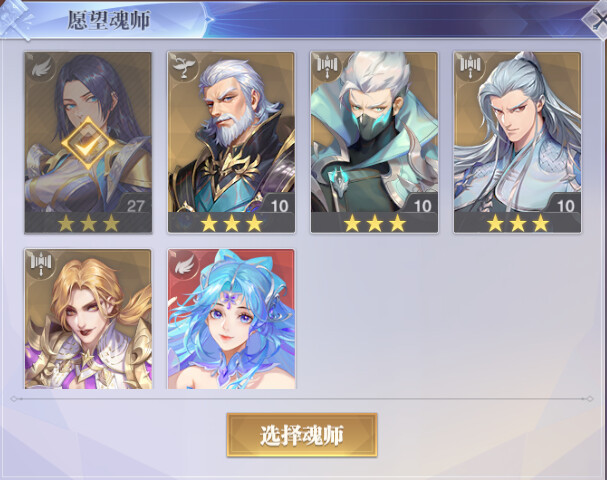Click the wing icon on the blue-haired girl card
This screenshot has height=480, width=607.
(x=184, y=264)
